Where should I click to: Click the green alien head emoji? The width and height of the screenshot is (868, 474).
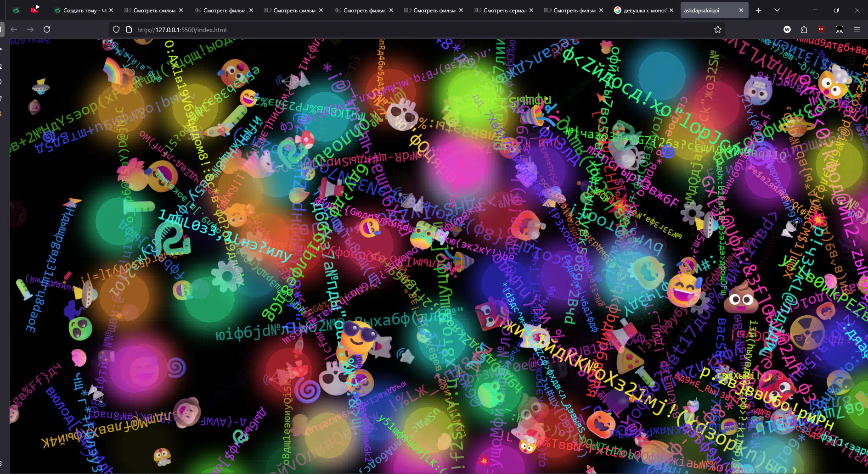[80, 328]
